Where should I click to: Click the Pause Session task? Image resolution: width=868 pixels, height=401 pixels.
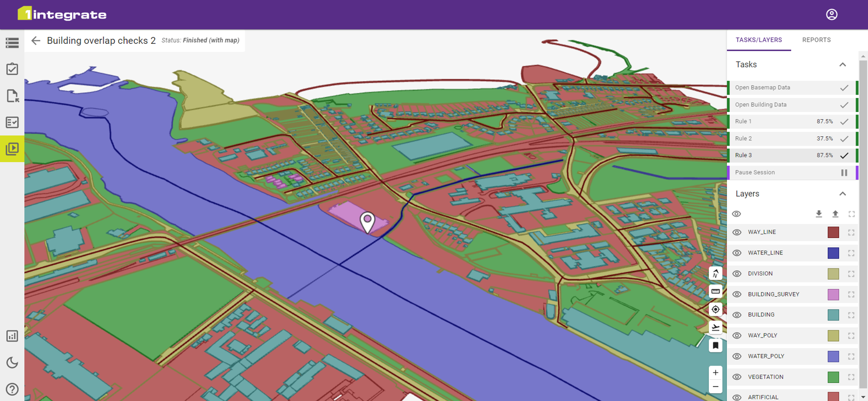tap(791, 172)
